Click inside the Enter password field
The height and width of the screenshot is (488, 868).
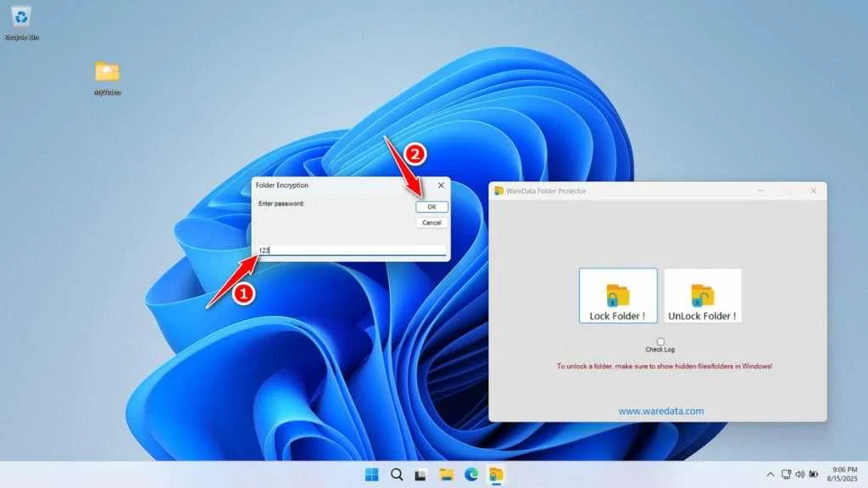[351, 250]
